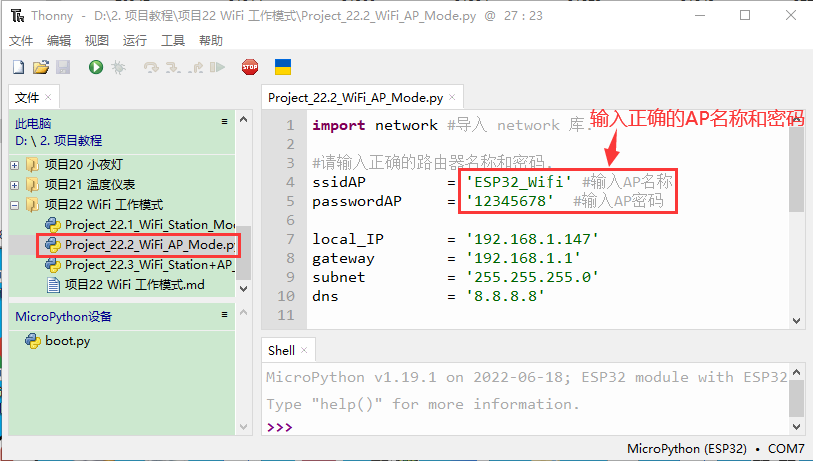
Task: Click the Open file folder icon
Action: (40, 67)
